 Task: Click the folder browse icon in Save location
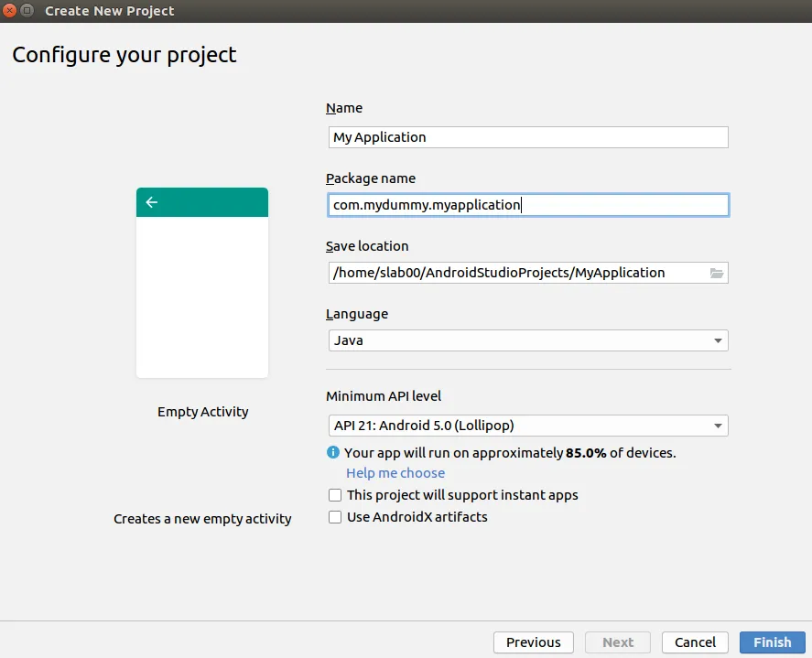coord(717,273)
